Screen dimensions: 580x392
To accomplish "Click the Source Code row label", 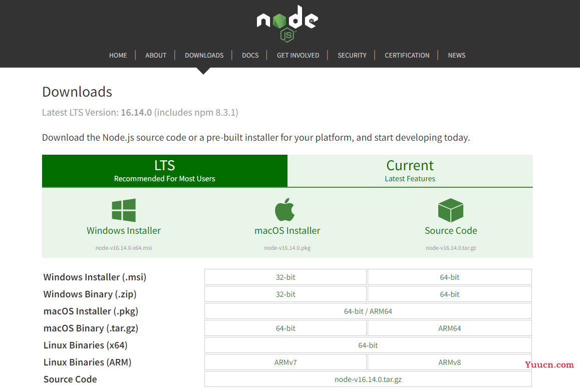I will tap(70, 379).
